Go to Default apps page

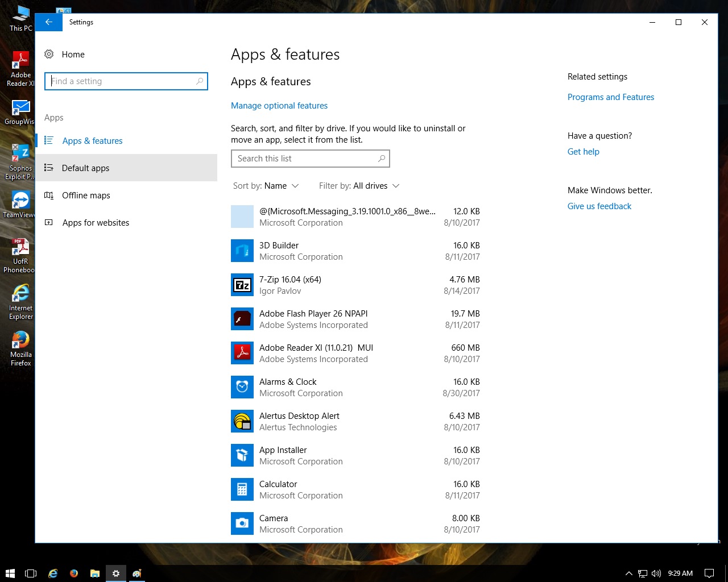point(126,168)
